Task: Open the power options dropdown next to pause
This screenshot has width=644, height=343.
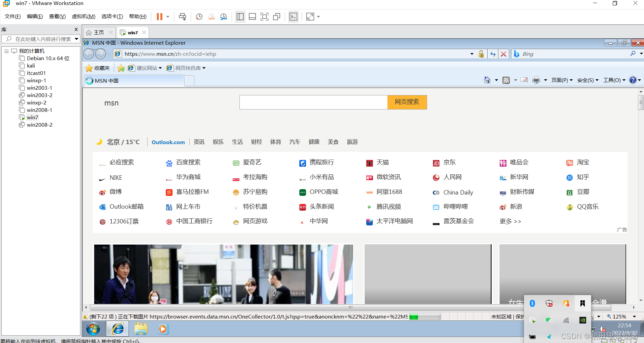Action: 167,16
